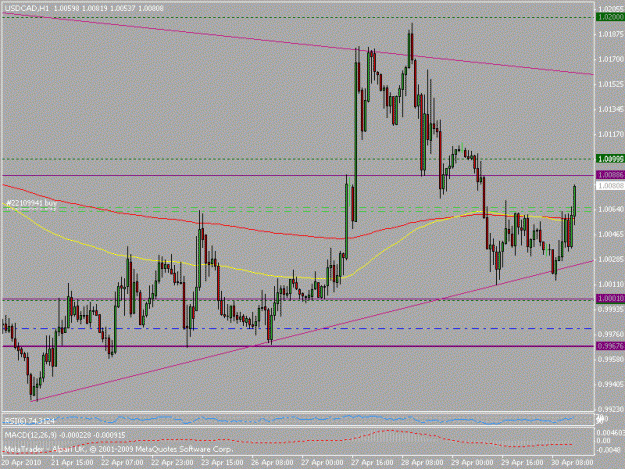Screen dimensions: 625x469
Task: Click the 20 Apr 2010 date label
Action: [x=21, y=462]
